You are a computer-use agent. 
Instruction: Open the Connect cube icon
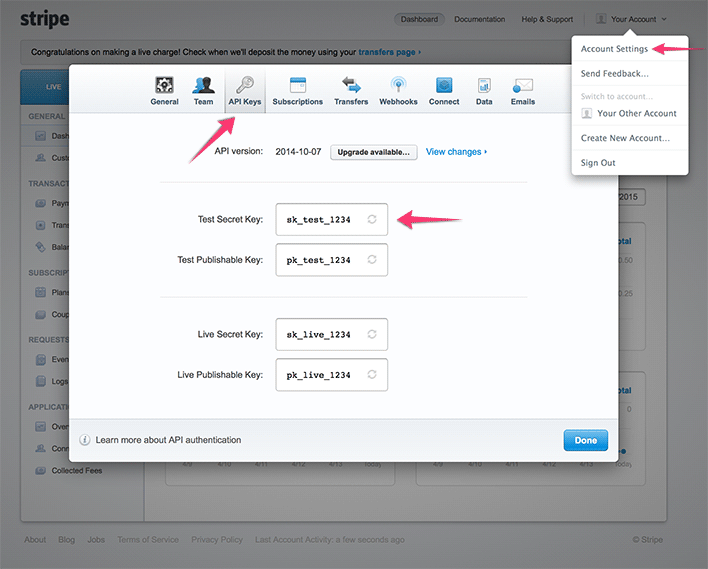(444, 84)
